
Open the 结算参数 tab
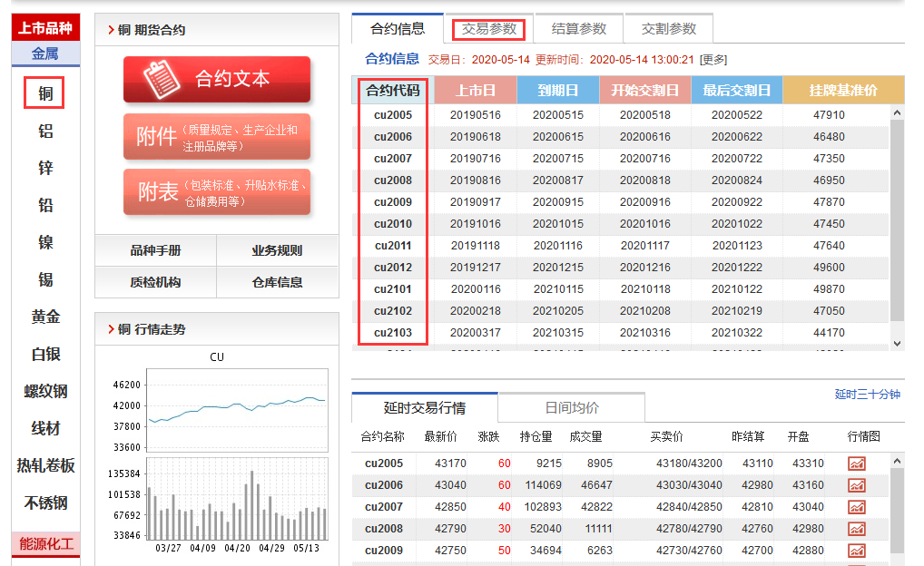pyautogui.click(x=579, y=29)
